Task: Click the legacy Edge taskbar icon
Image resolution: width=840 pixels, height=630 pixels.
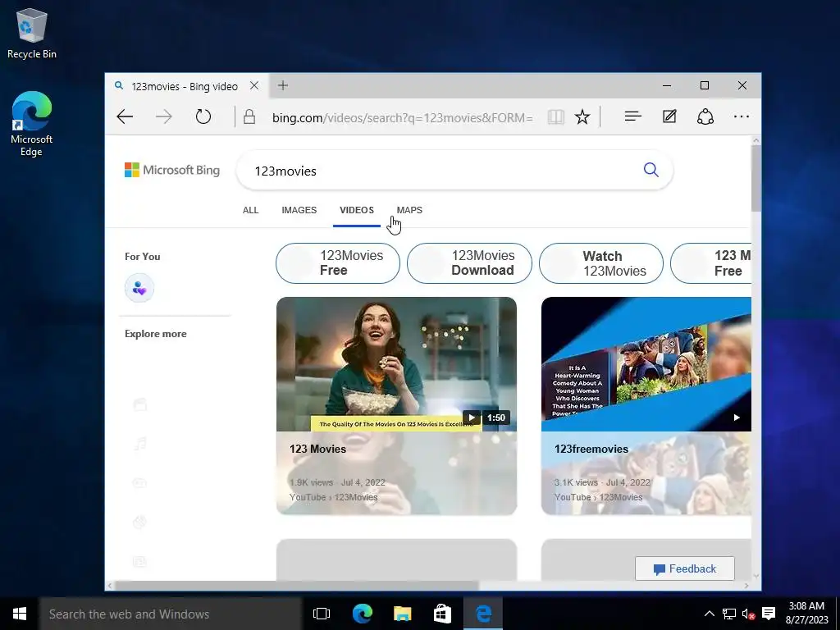Action: [x=483, y=614]
